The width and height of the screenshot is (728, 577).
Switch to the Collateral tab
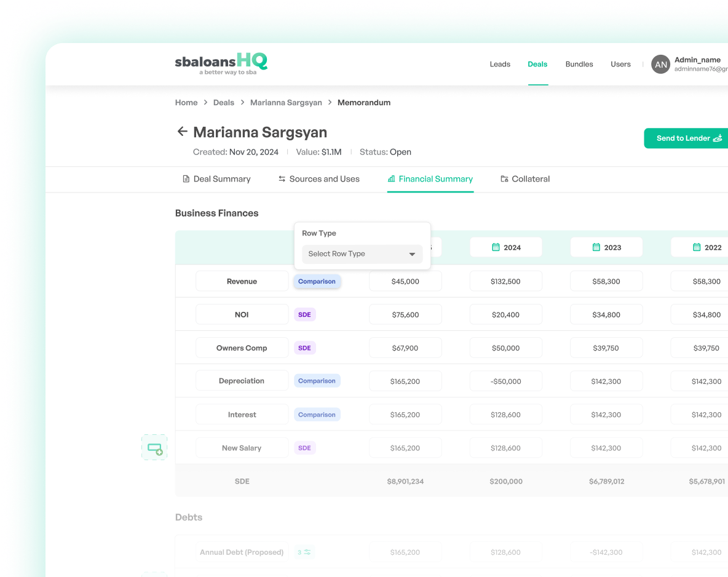524,179
